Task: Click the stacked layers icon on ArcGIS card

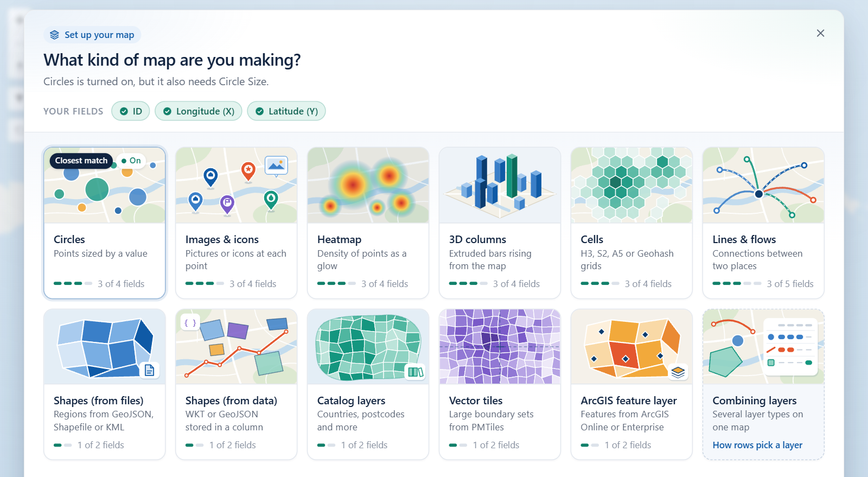Action: pyautogui.click(x=678, y=372)
